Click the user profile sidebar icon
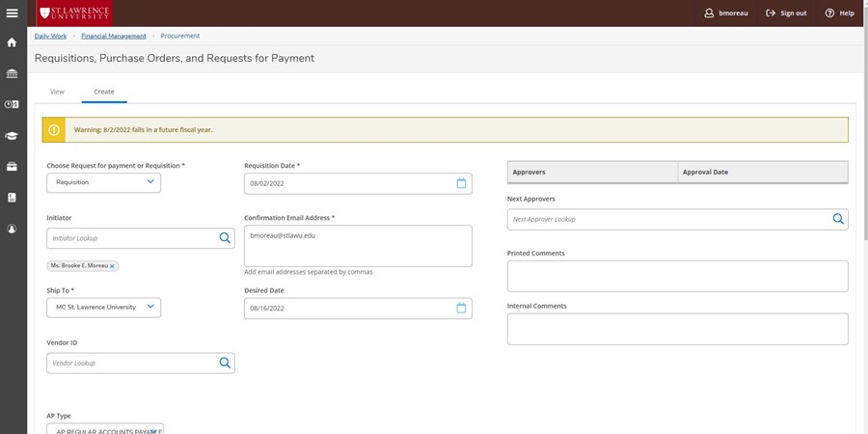Viewport: 868px width, 434px height. (12, 229)
